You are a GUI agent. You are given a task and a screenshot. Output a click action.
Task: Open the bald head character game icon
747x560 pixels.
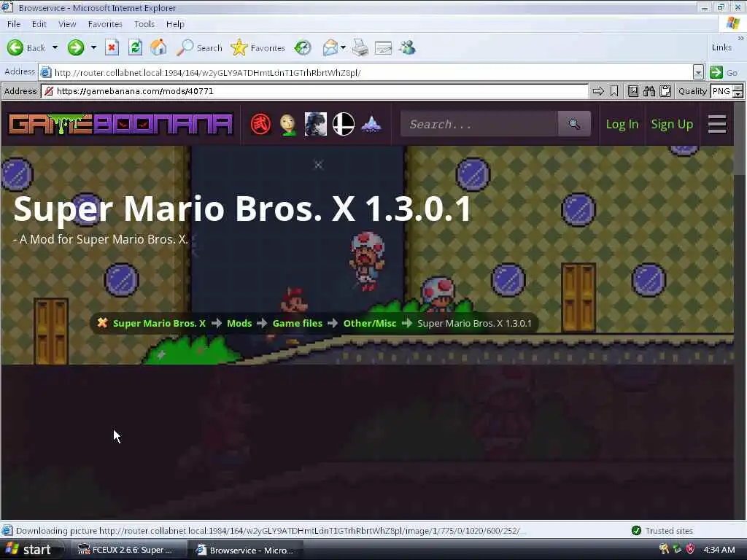[287, 124]
